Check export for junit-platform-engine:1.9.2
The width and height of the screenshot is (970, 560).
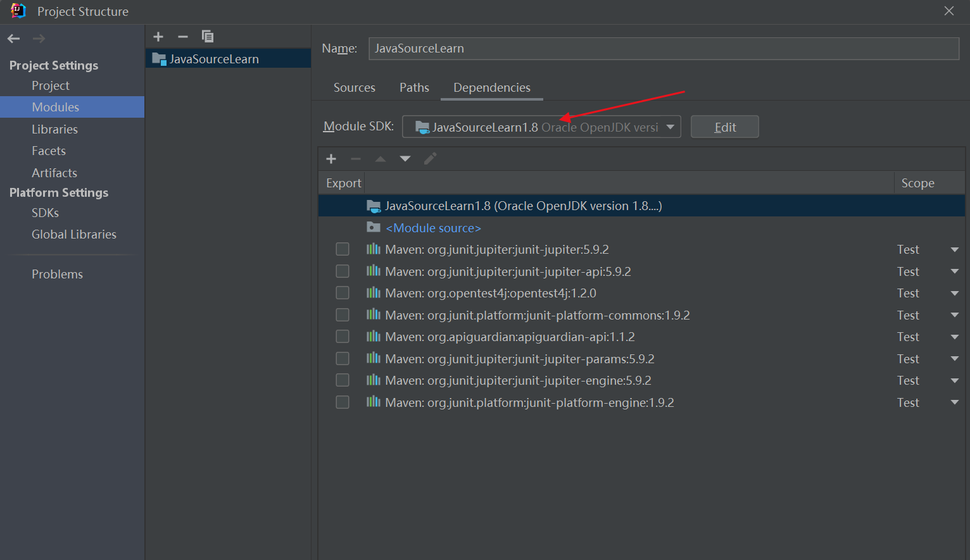343,402
